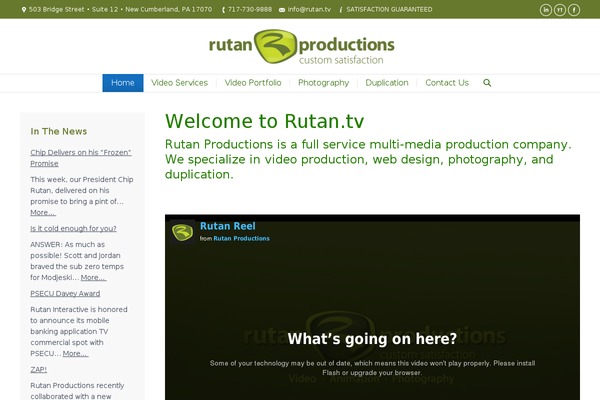Click the 'What's going on here?' video message
The image size is (600, 400).
pos(372,339)
